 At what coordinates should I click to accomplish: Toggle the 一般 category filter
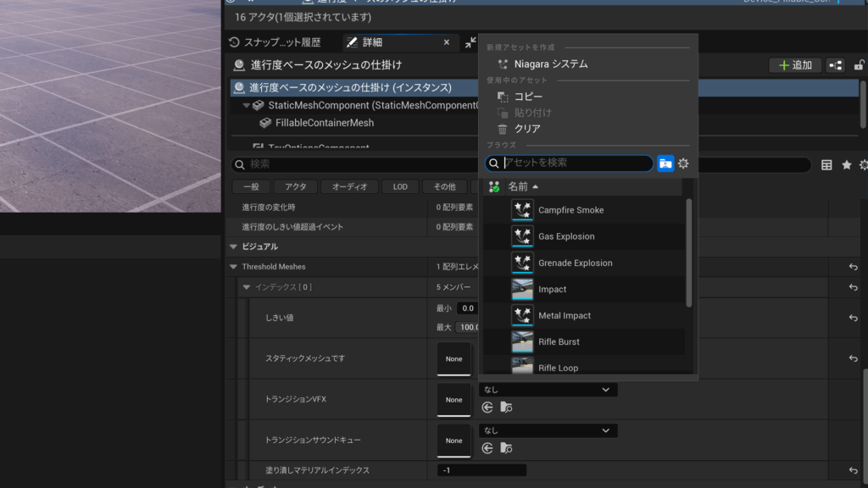pyautogui.click(x=251, y=187)
